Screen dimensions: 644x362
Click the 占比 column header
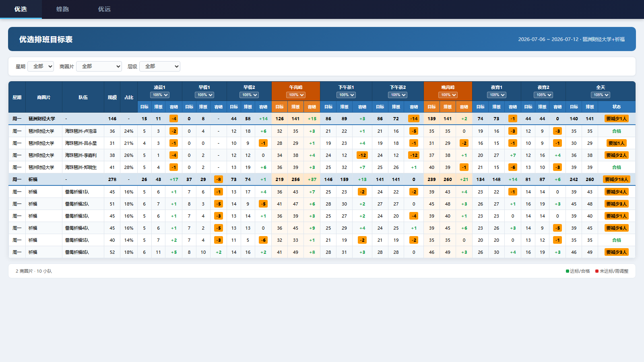click(x=129, y=97)
